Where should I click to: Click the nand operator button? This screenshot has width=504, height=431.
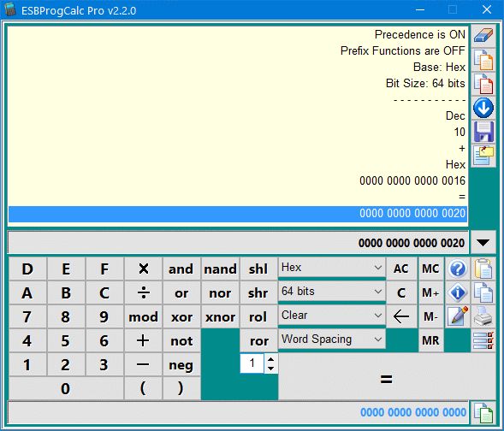[220, 269]
